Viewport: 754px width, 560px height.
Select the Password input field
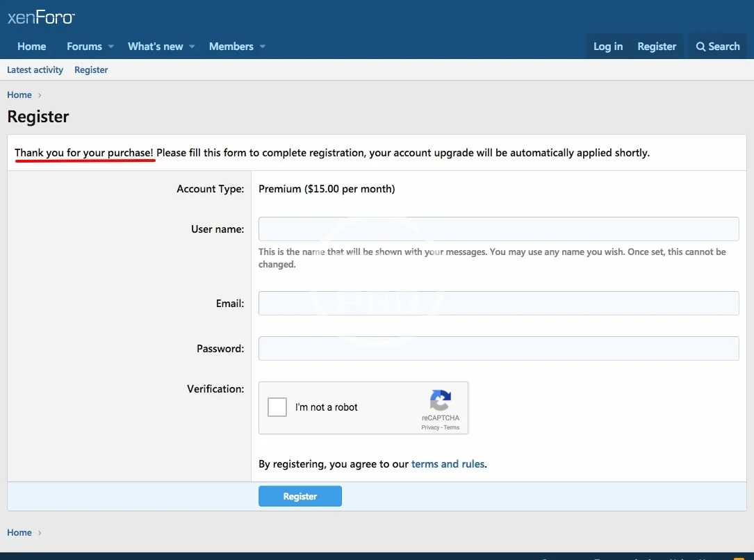click(x=498, y=348)
